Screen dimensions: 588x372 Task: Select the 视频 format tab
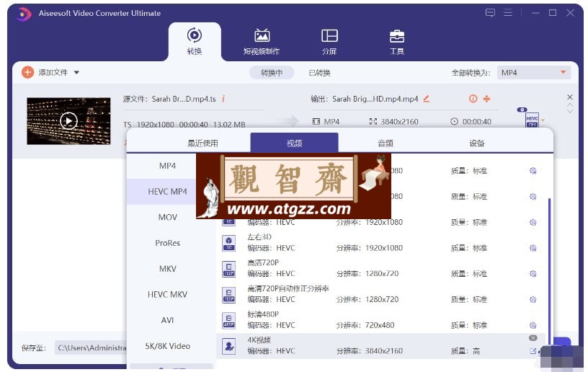click(x=295, y=143)
